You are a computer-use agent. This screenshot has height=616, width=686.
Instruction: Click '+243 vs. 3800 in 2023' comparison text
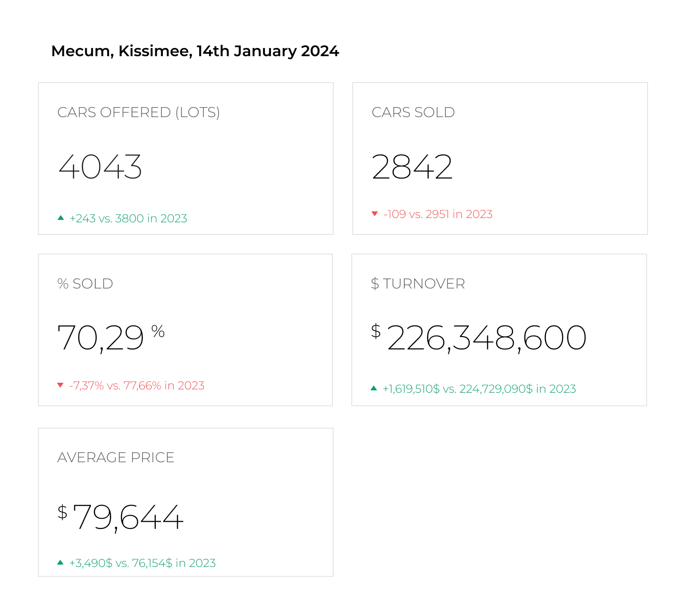[x=128, y=219]
